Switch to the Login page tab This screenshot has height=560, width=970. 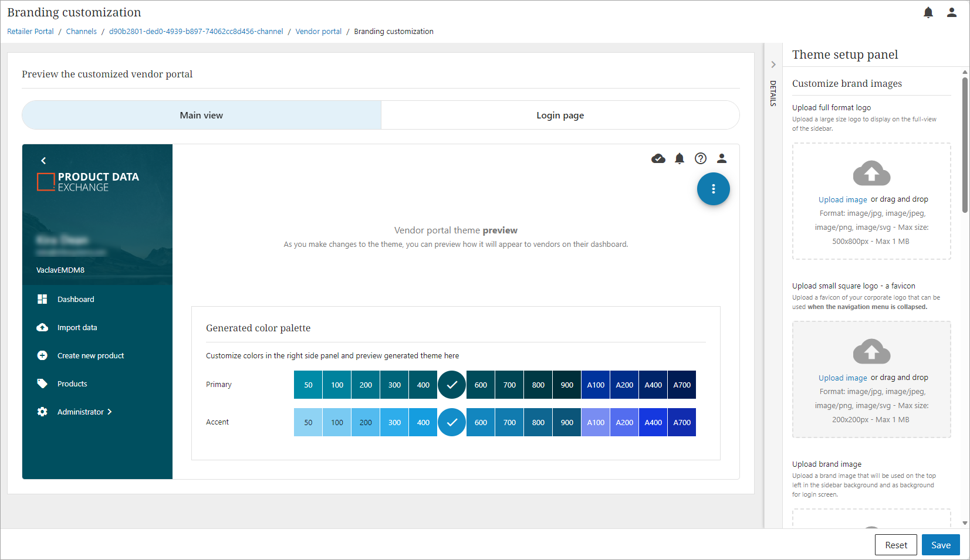tap(560, 115)
